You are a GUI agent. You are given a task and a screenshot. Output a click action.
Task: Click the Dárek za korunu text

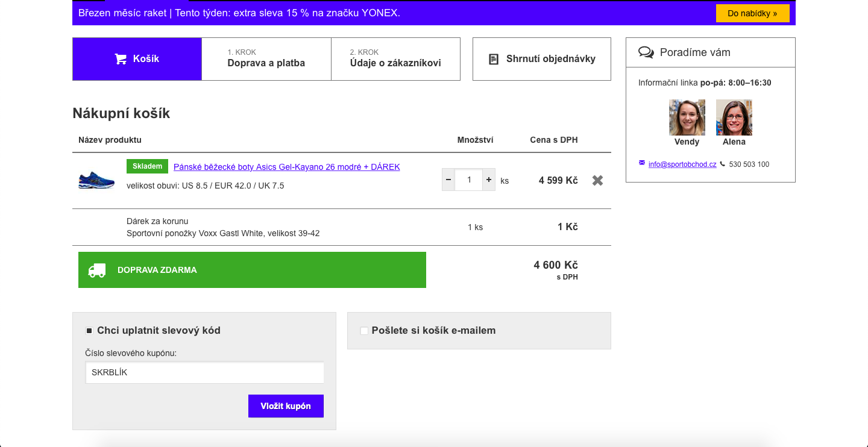(x=157, y=221)
